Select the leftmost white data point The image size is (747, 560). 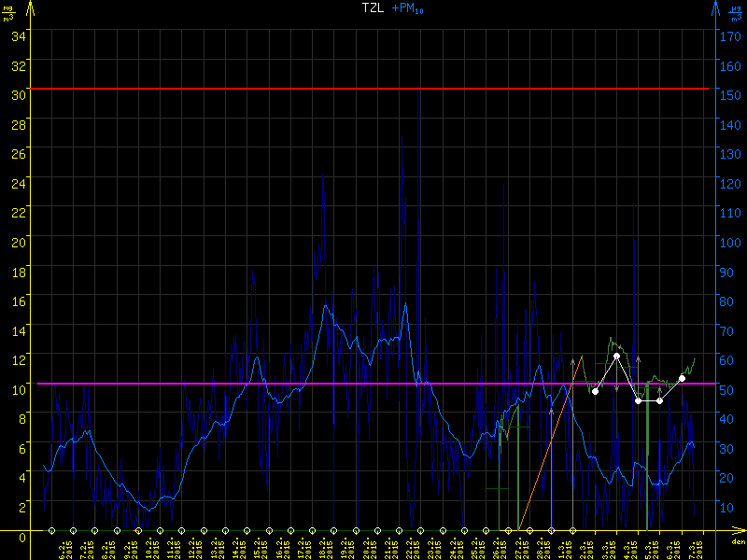pyautogui.click(x=595, y=391)
